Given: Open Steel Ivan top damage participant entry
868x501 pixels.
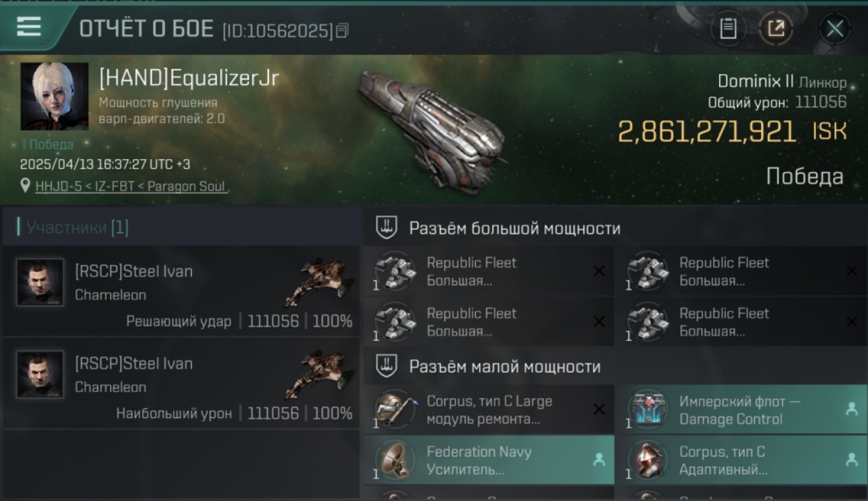Looking at the screenshot, I should tap(182, 383).
